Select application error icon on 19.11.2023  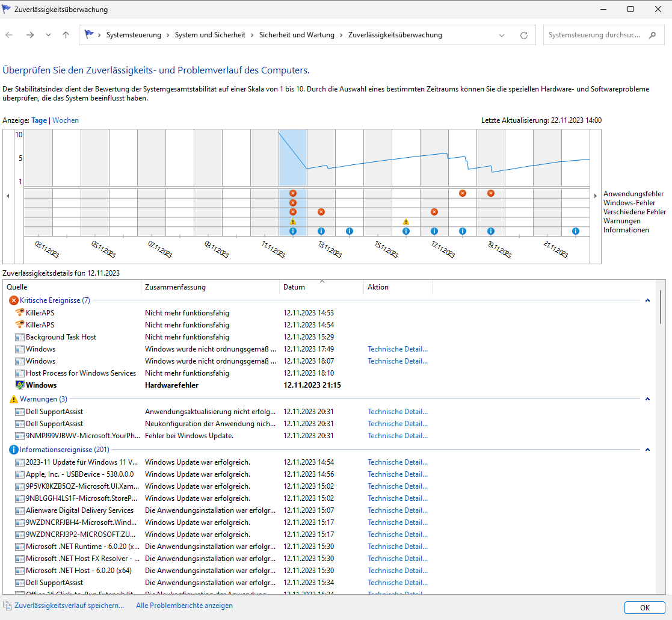coord(491,193)
